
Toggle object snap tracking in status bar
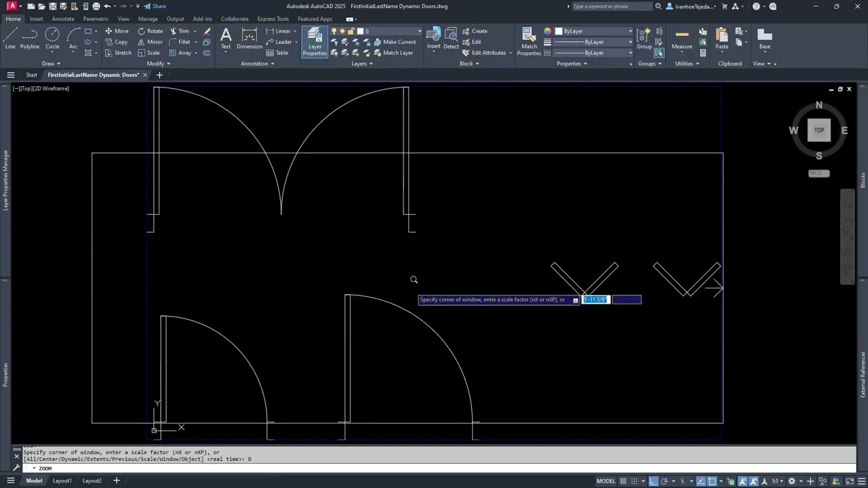pyautogui.click(x=701, y=481)
